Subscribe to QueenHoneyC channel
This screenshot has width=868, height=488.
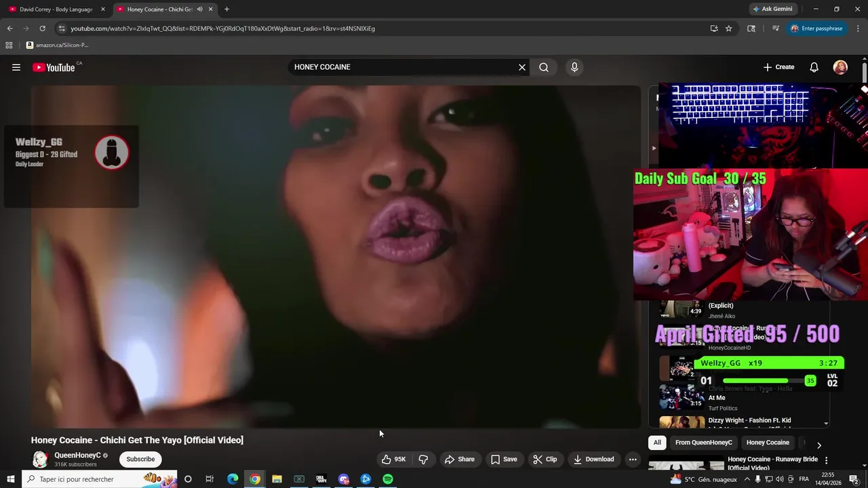pos(140,459)
